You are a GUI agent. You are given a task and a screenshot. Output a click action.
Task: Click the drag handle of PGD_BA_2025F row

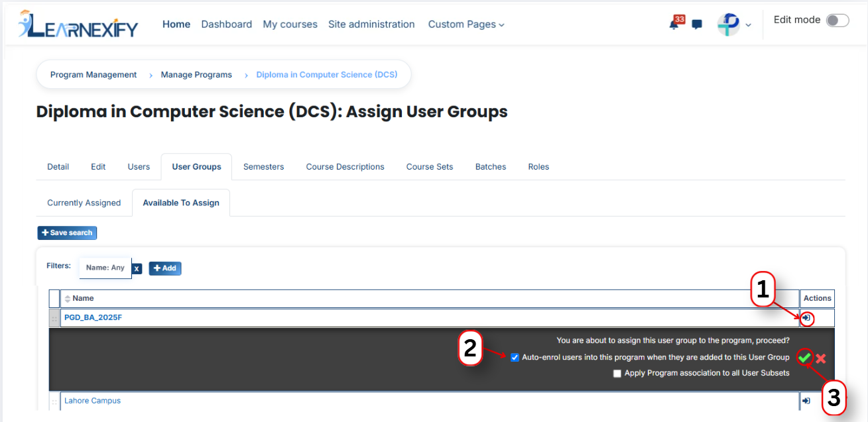[54, 318]
